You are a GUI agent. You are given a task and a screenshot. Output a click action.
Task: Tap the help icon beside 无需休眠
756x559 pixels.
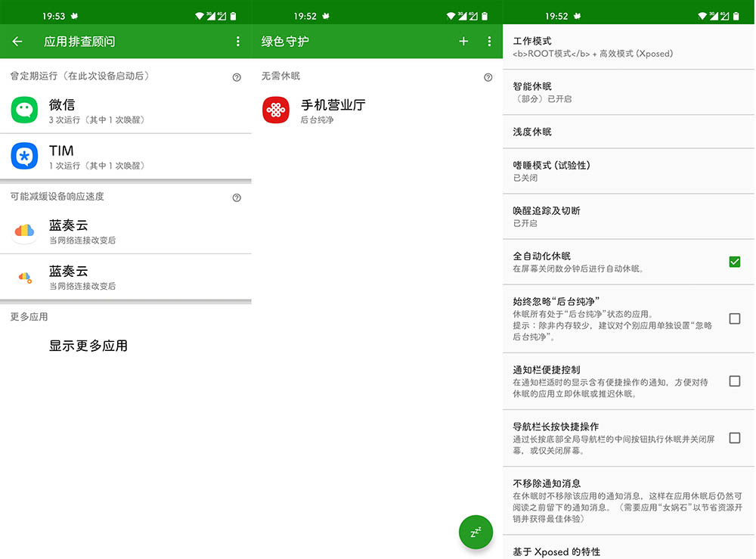pyautogui.click(x=488, y=76)
